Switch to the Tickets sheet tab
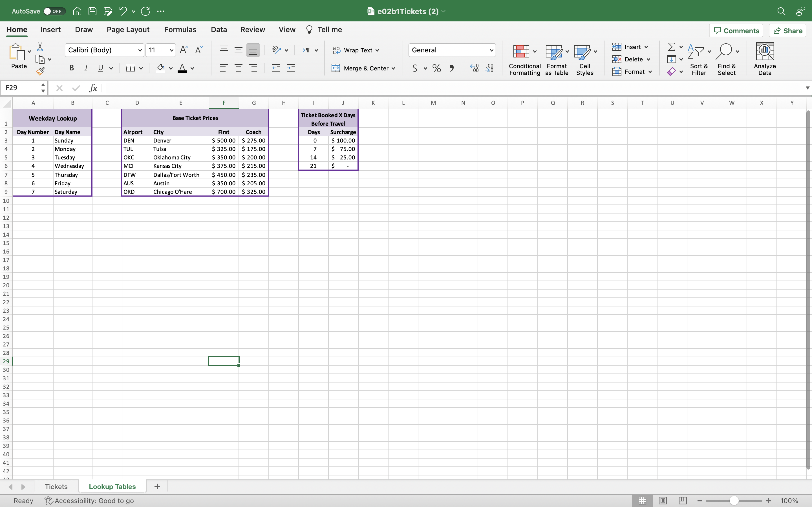The width and height of the screenshot is (812, 507). tap(56, 486)
